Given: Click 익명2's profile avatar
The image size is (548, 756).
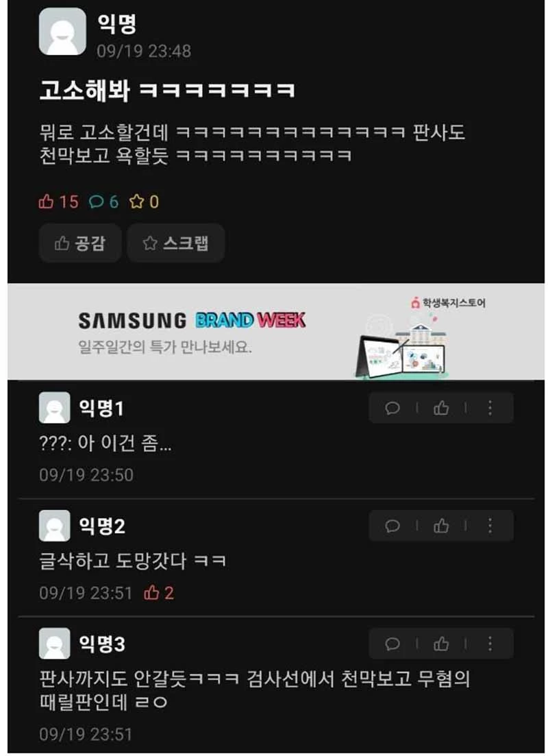Looking at the screenshot, I should coord(55,526).
